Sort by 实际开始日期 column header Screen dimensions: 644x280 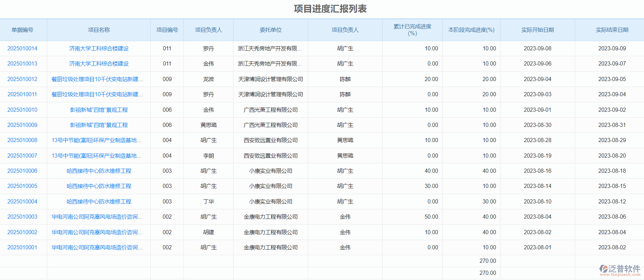(537, 30)
